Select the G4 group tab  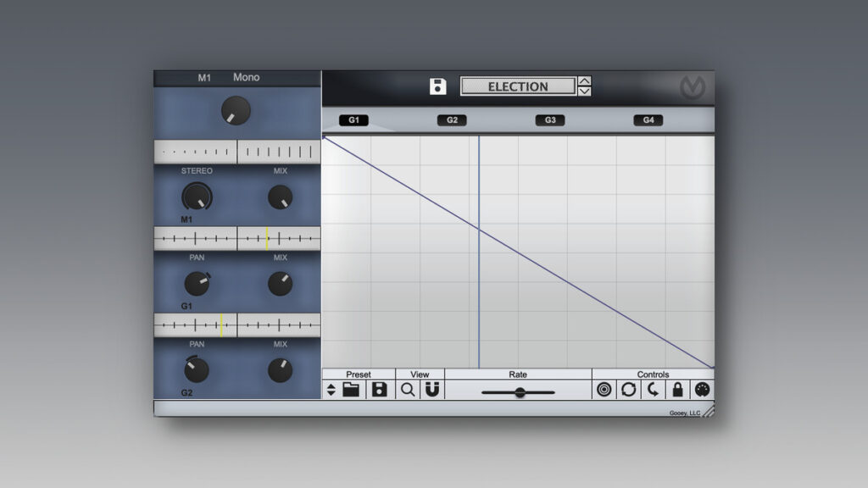coord(648,119)
